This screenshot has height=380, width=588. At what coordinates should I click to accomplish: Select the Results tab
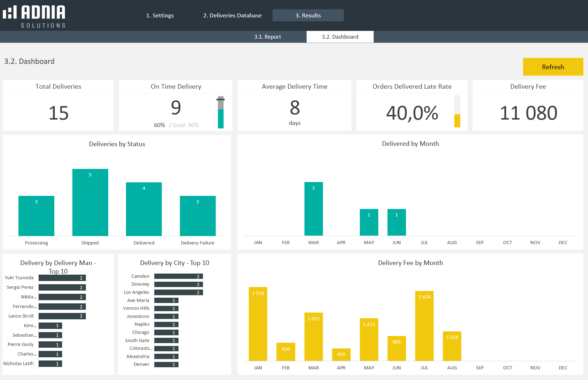[308, 15]
